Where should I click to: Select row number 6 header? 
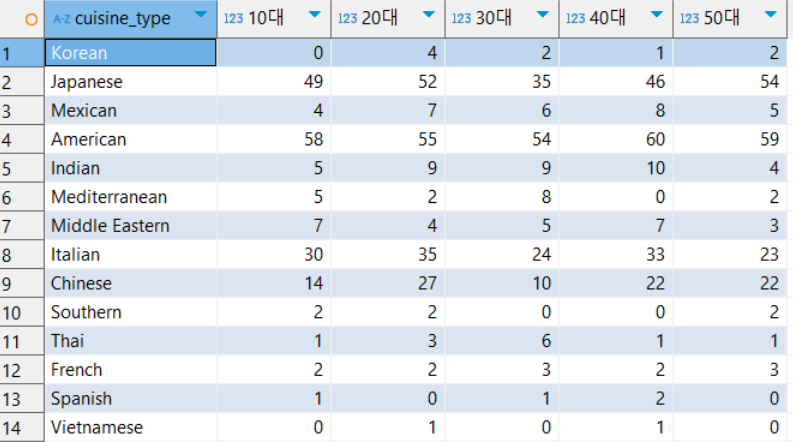coord(22,197)
